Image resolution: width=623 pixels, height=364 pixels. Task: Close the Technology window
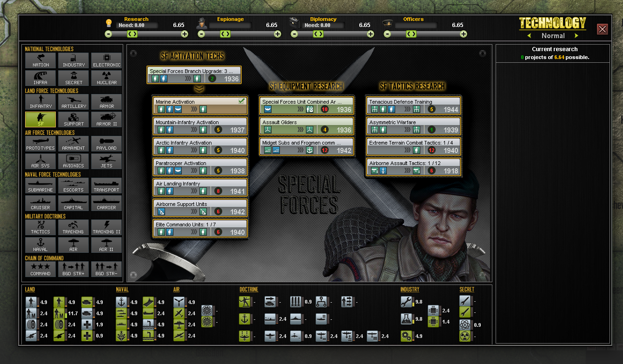click(x=603, y=29)
